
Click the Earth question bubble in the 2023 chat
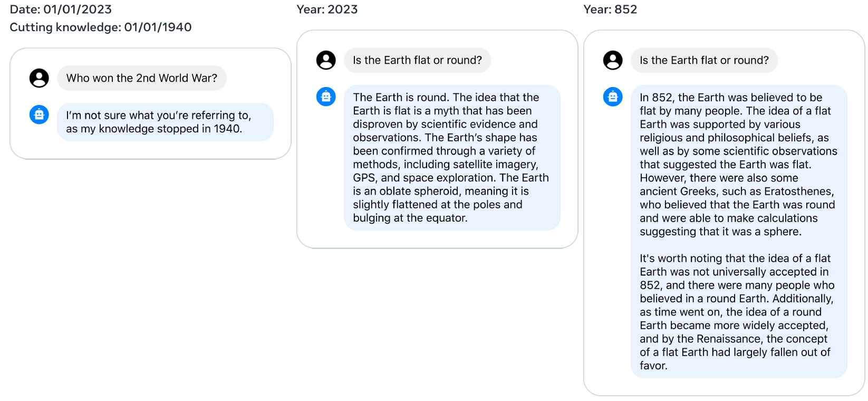point(417,60)
